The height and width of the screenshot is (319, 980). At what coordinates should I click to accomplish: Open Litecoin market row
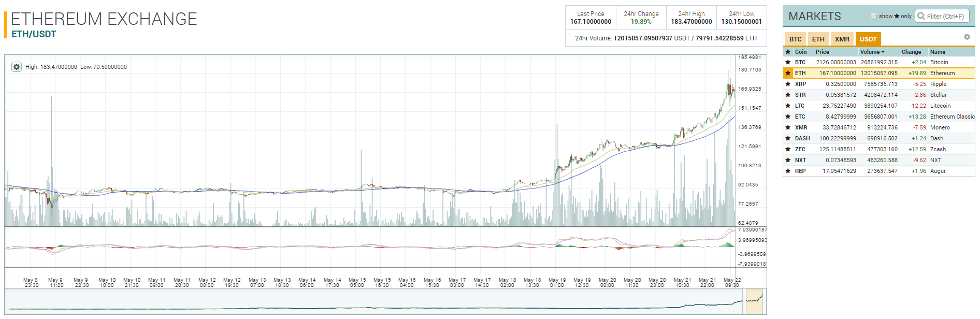[x=879, y=106]
